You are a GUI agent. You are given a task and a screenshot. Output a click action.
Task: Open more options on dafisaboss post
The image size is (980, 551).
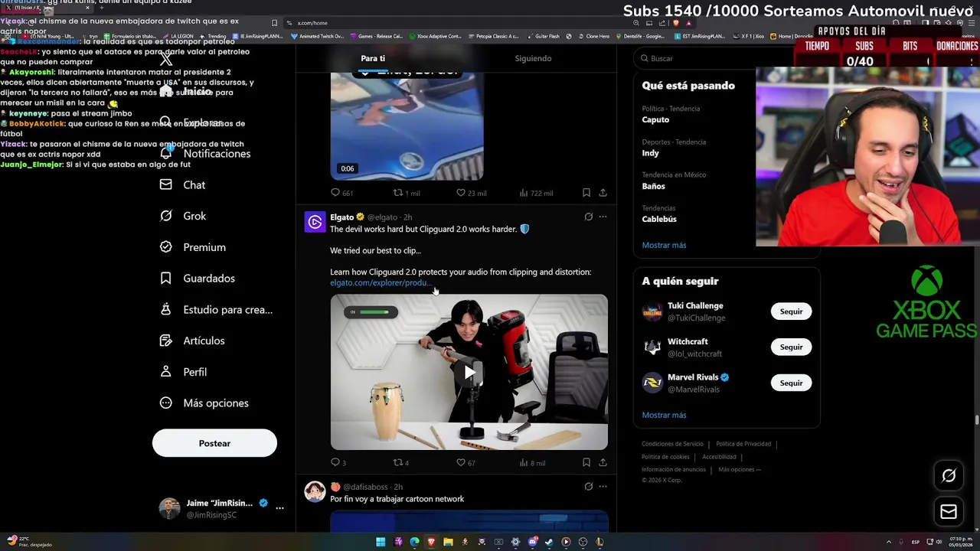click(x=603, y=486)
